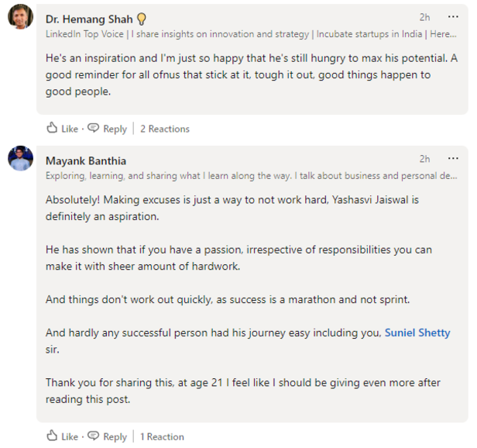
Task: Open the Suniel Shetty mention link
Action: 417,333
